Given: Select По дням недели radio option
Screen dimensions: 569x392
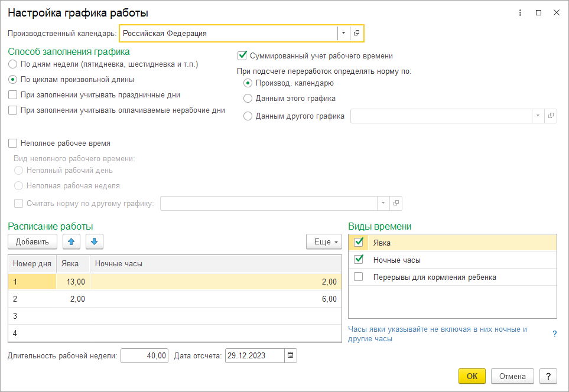Looking at the screenshot, I should point(12,64).
